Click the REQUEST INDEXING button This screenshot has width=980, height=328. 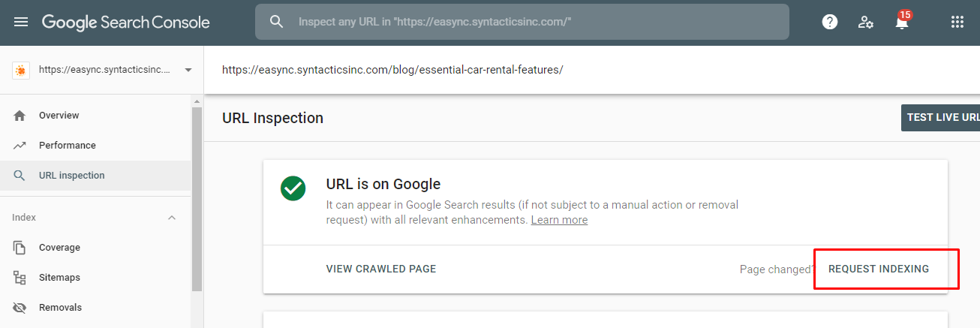(879, 269)
